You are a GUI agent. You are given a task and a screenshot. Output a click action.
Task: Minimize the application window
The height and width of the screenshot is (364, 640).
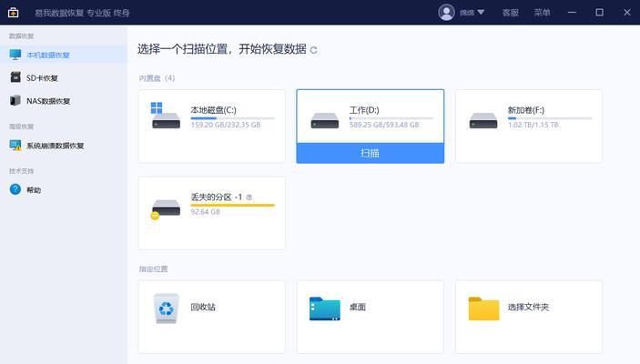coord(572,13)
